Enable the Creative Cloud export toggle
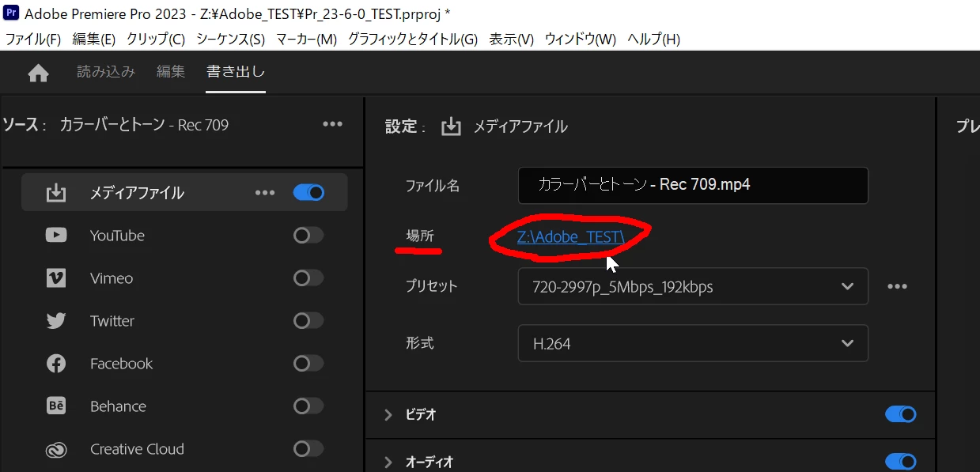The height and width of the screenshot is (472, 980). [308, 448]
